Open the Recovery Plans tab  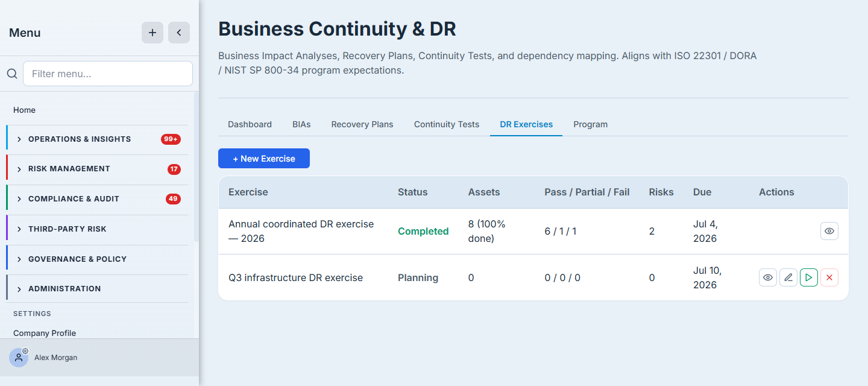point(362,124)
